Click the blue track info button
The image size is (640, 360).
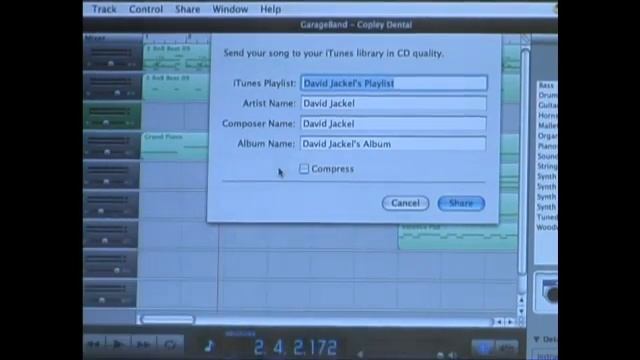pyautogui.click(x=483, y=347)
